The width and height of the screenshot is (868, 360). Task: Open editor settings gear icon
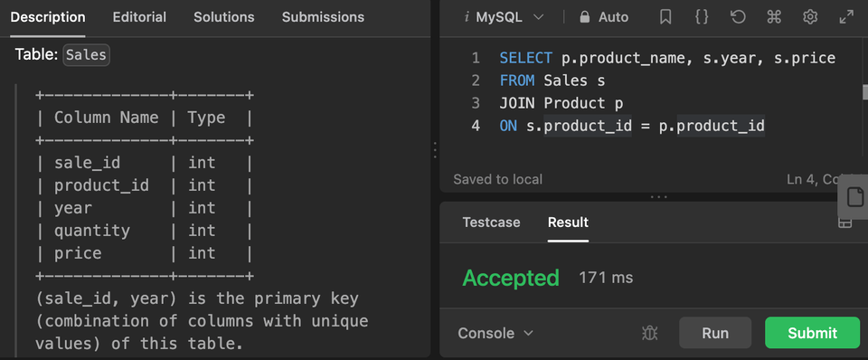[810, 17]
